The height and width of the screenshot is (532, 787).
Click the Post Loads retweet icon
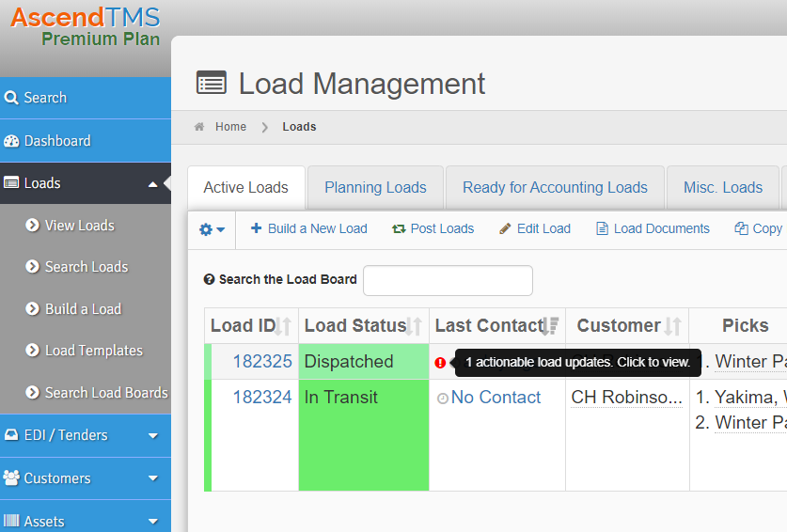399,228
